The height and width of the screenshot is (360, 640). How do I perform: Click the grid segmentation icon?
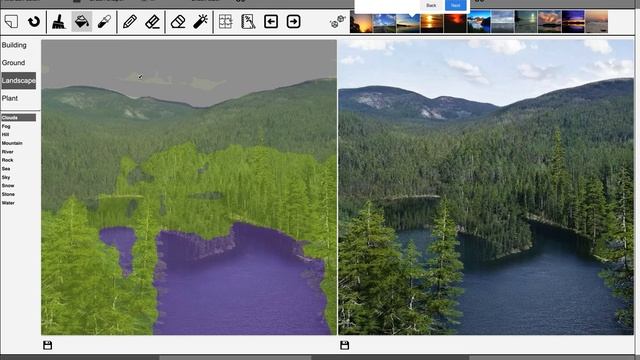click(225, 22)
